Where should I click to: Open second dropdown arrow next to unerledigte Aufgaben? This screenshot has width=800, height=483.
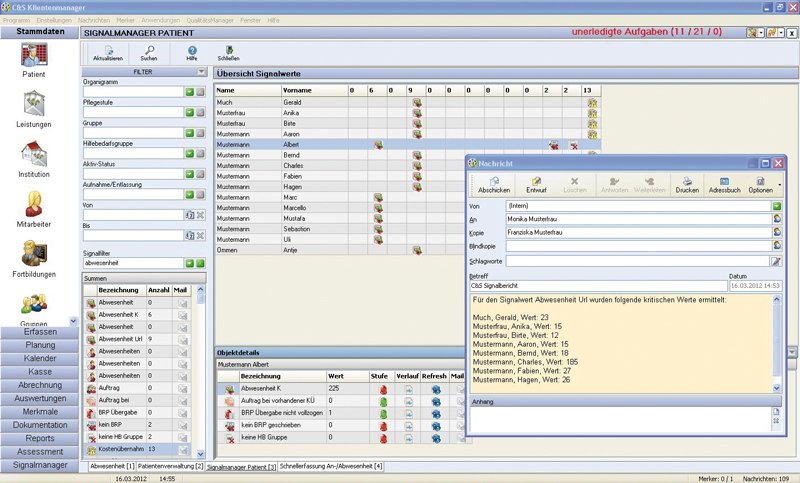[781, 33]
